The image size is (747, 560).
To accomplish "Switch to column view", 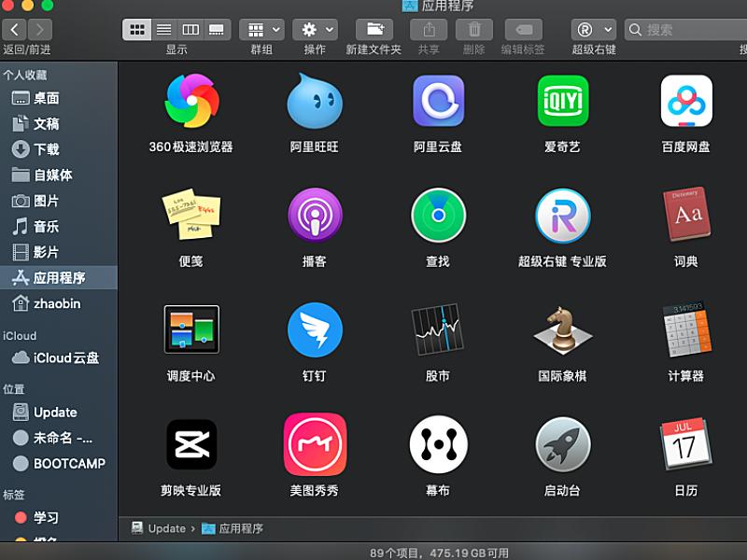I will pos(190,30).
